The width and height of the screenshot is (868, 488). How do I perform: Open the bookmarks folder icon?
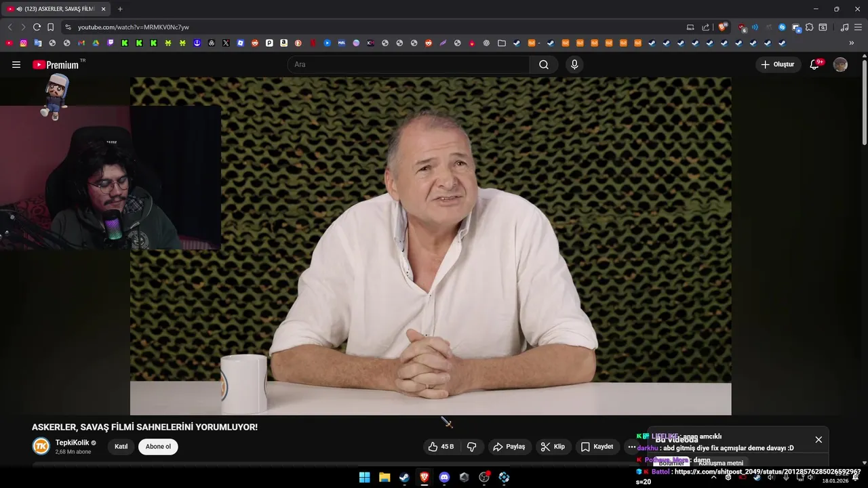(x=502, y=43)
